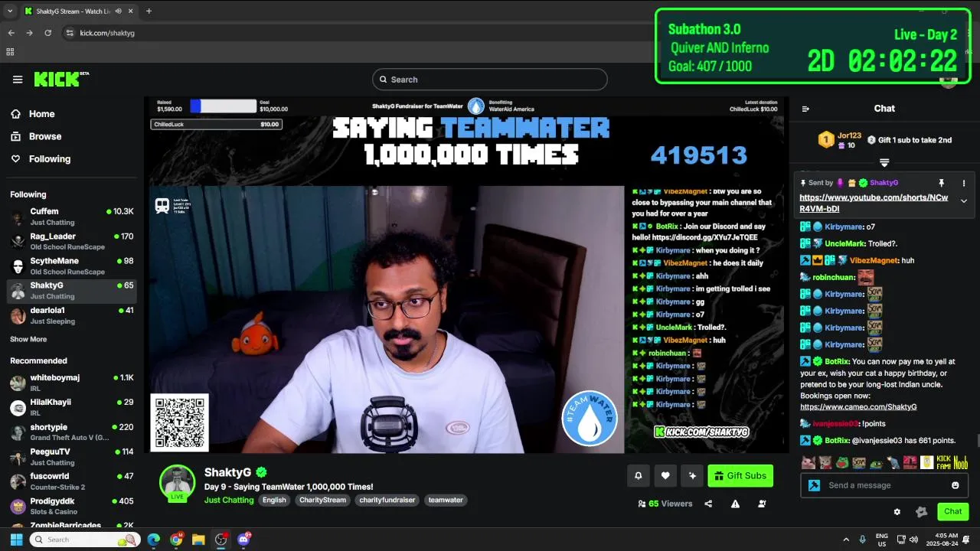The height and width of the screenshot is (551, 980).
Task: Click the user-flag icon beside report
Action: [762, 504]
